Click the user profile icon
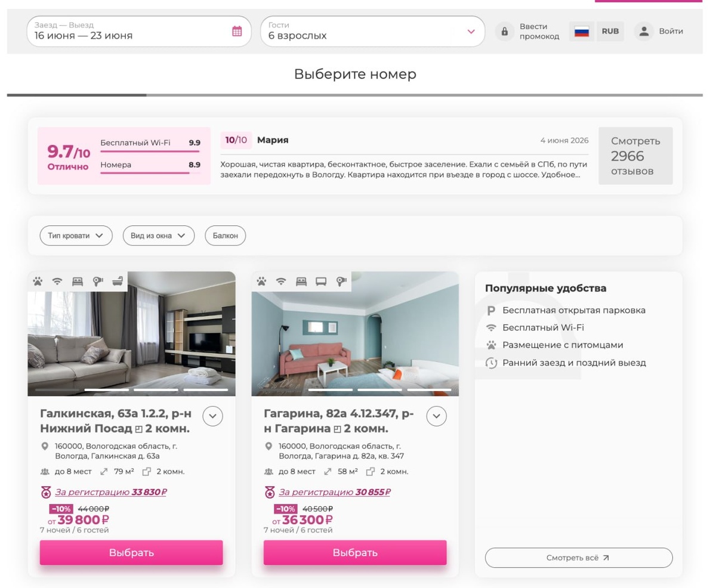 tap(644, 31)
